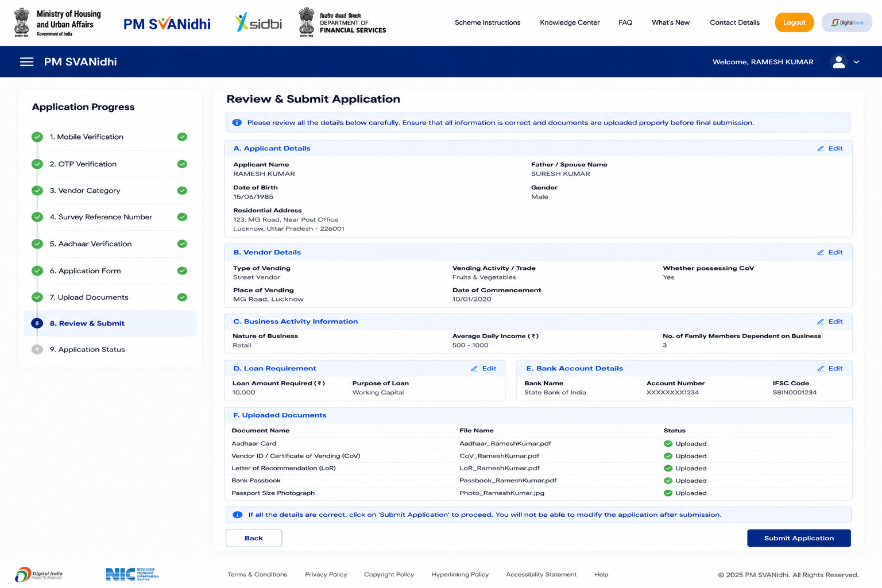Image resolution: width=882 pixels, height=588 pixels.
Task: Click account number XXXXXXXX1234
Action: (x=672, y=393)
